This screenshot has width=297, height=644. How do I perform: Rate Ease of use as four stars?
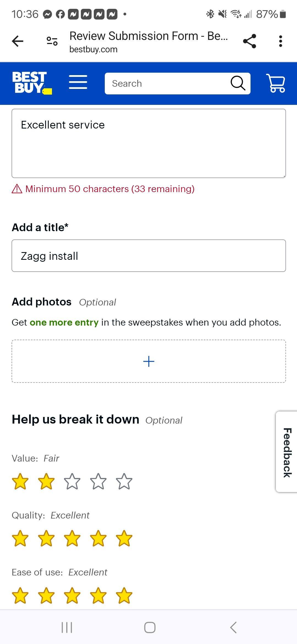click(x=98, y=594)
